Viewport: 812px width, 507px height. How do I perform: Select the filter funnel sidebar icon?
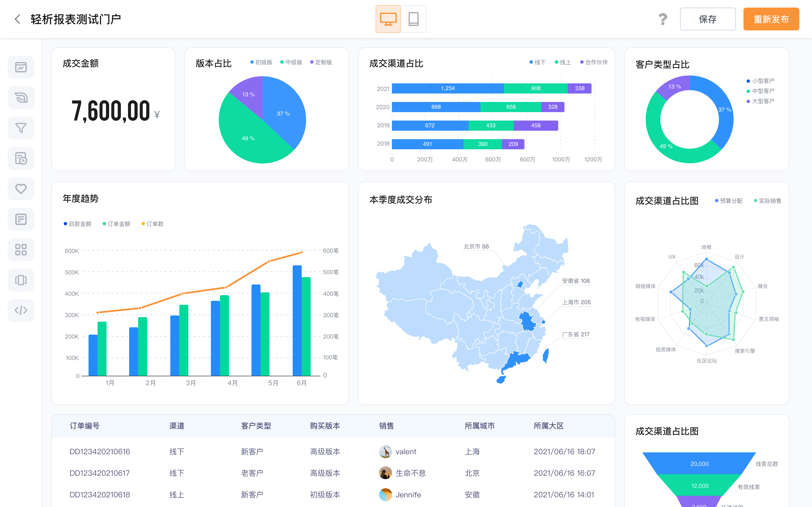tap(21, 128)
